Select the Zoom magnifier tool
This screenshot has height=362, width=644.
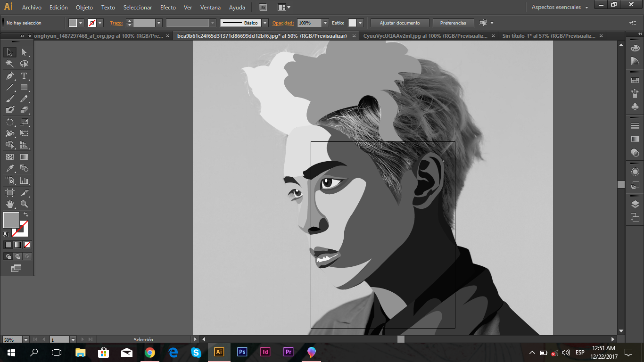tap(24, 204)
